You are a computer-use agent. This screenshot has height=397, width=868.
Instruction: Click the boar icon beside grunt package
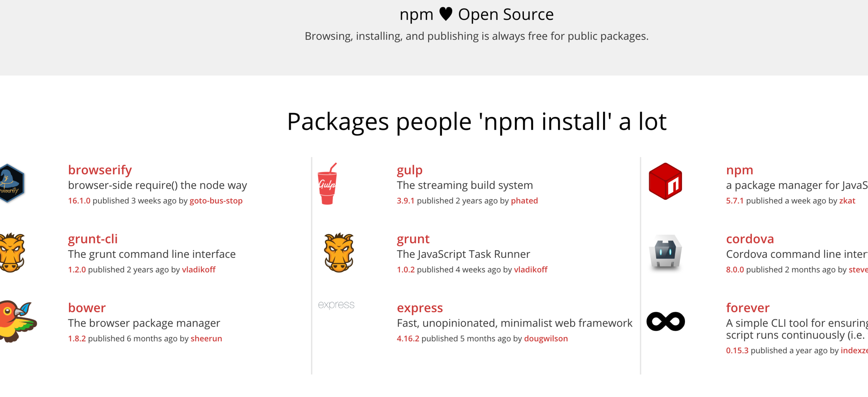pyautogui.click(x=339, y=253)
